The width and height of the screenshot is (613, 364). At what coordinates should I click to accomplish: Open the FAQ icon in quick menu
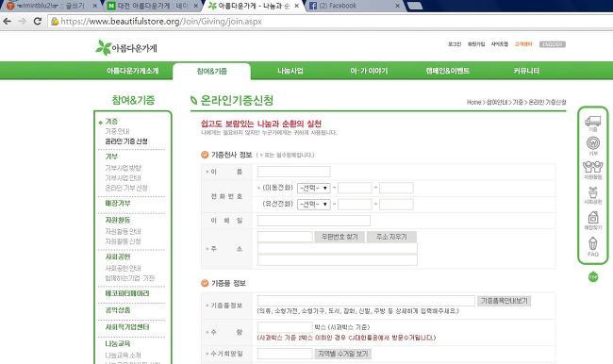click(x=592, y=247)
